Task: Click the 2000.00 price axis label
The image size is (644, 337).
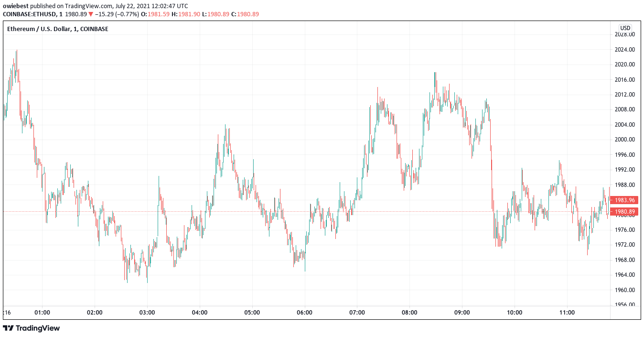Action: 625,140
